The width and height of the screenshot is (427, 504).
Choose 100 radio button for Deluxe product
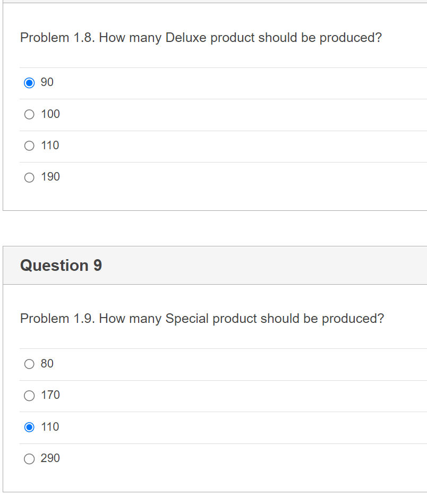click(x=30, y=115)
